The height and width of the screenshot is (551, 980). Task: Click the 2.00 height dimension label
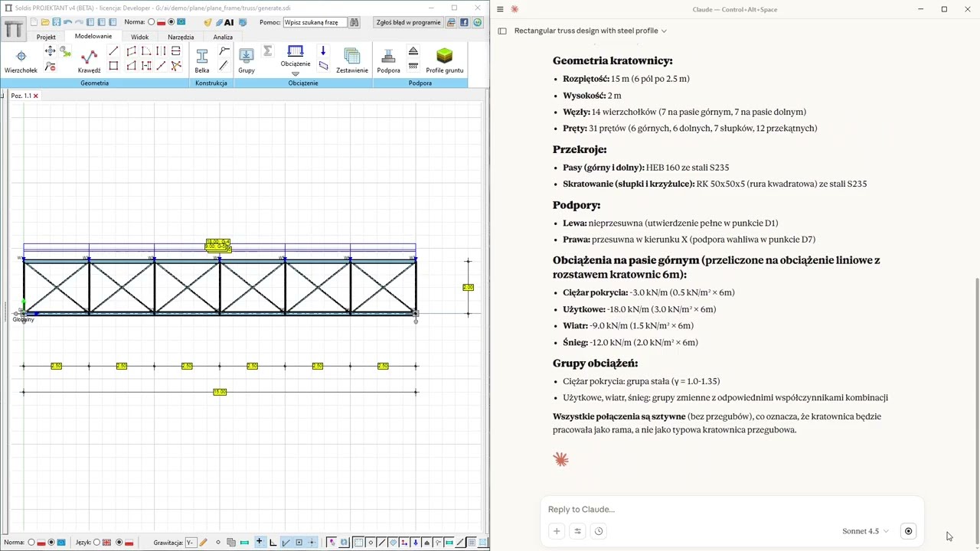[468, 288]
